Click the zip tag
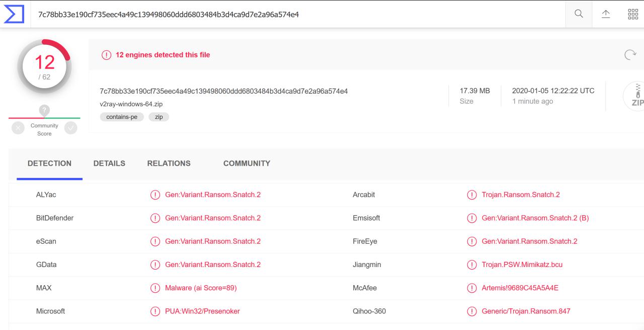 [x=159, y=117]
